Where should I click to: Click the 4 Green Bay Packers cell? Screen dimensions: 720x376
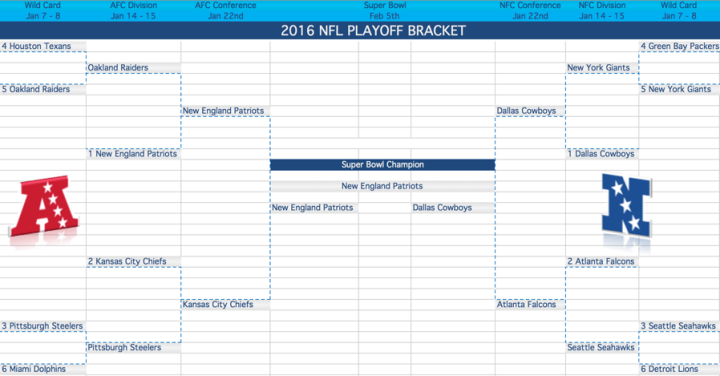click(679, 46)
